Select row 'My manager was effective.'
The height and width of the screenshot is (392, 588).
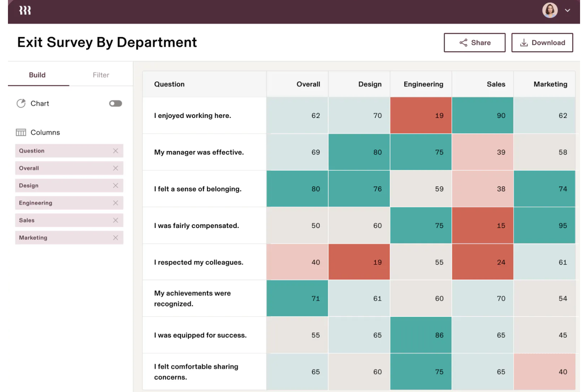359,152
